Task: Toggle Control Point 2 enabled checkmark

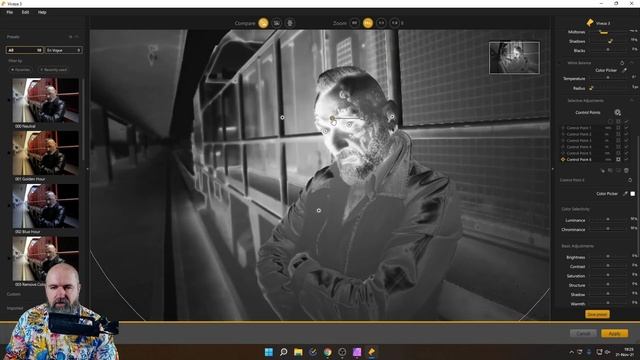Action: point(626,134)
